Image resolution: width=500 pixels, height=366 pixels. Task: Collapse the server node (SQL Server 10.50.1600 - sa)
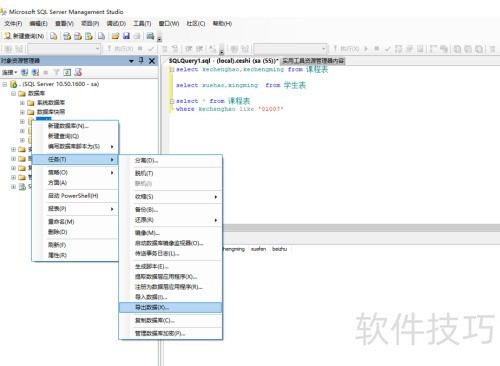click(x=5, y=84)
